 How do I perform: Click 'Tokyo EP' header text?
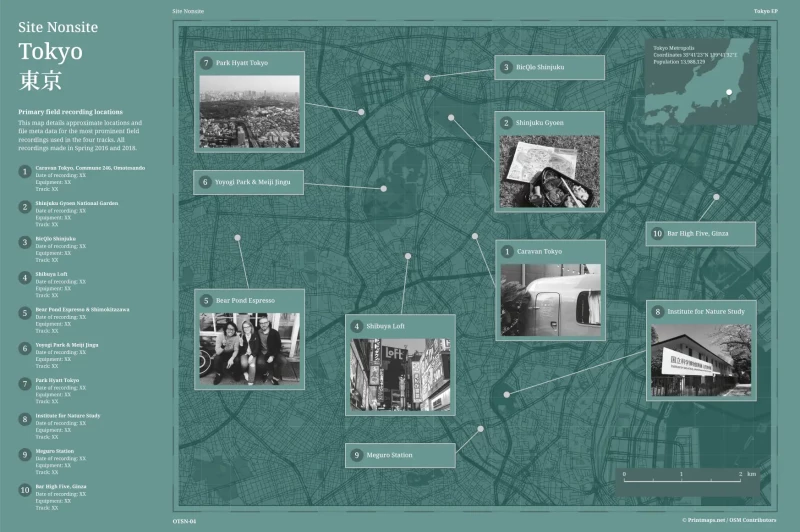point(765,11)
